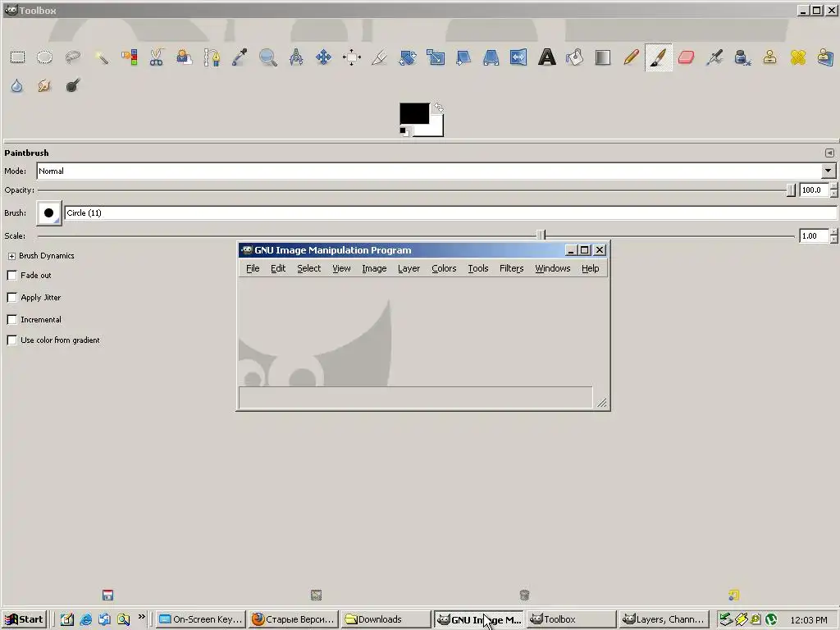Select the Eraser tool
This screenshot has width=840, height=630.
pos(687,57)
